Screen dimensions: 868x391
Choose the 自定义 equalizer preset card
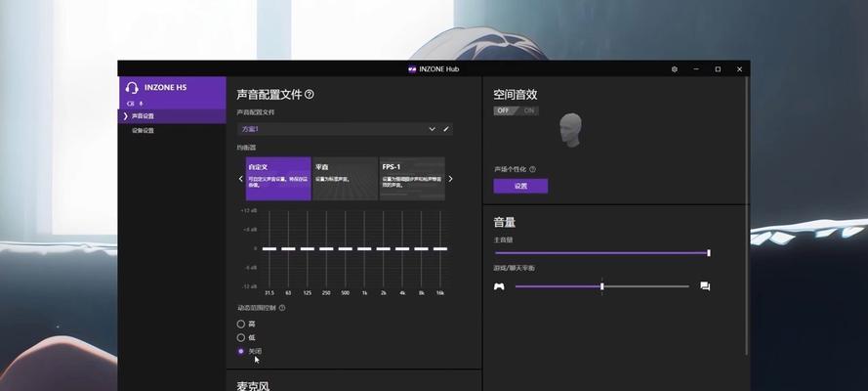278,178
